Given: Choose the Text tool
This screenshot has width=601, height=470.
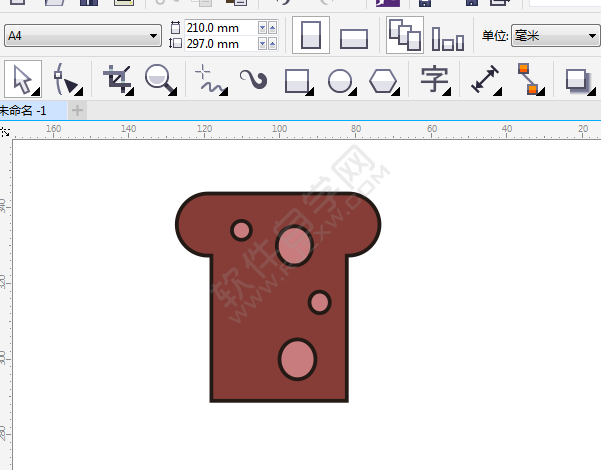Looking at the screenshot, I should [x=434, y=79].
